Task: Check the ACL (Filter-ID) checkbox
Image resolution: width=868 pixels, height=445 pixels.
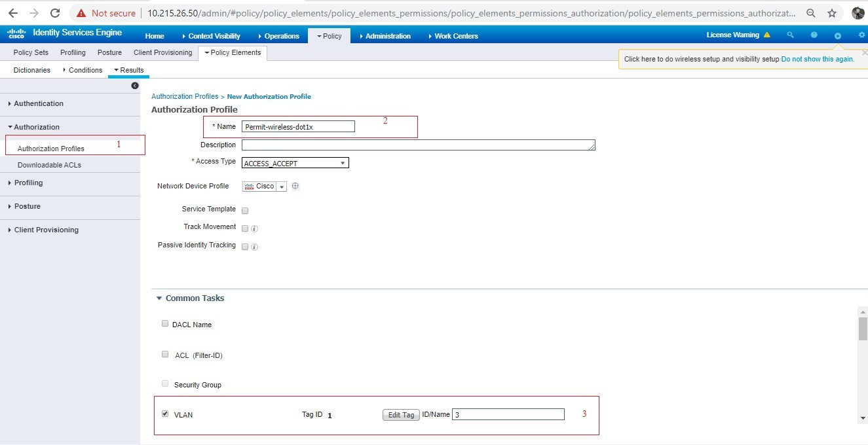Action: coord(165,354)
